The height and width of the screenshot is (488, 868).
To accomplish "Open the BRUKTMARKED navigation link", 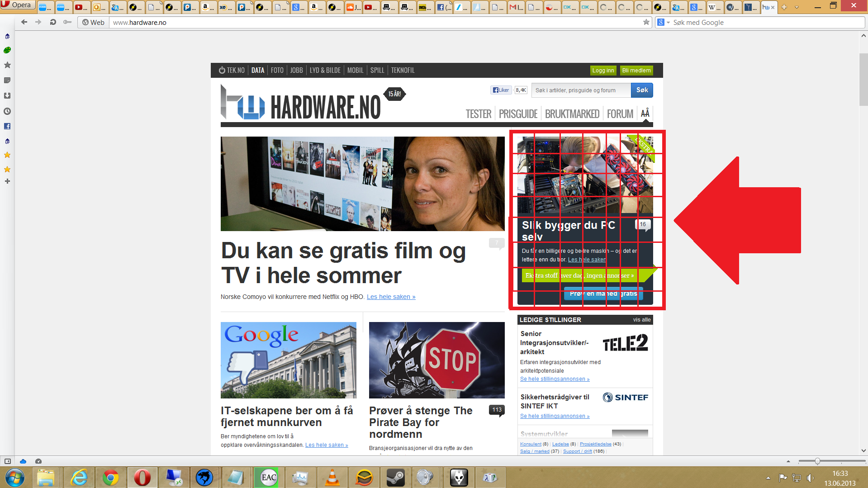I will 572,114.
